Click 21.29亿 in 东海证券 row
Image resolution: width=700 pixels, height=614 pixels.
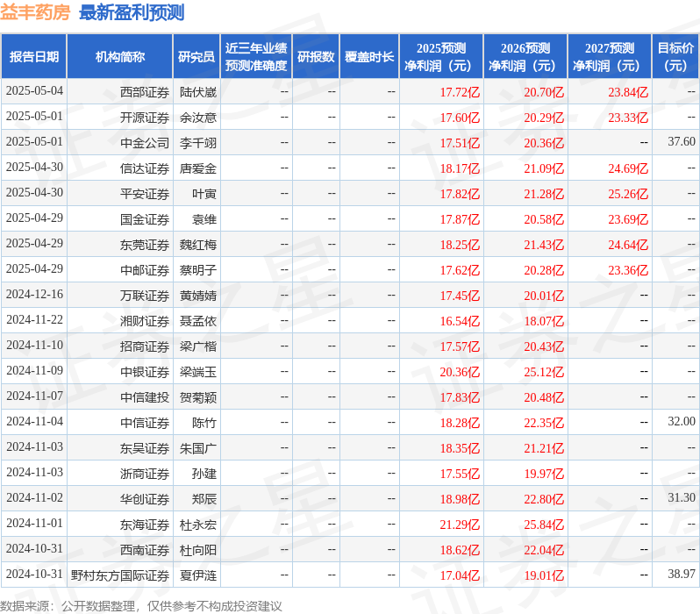460,525
